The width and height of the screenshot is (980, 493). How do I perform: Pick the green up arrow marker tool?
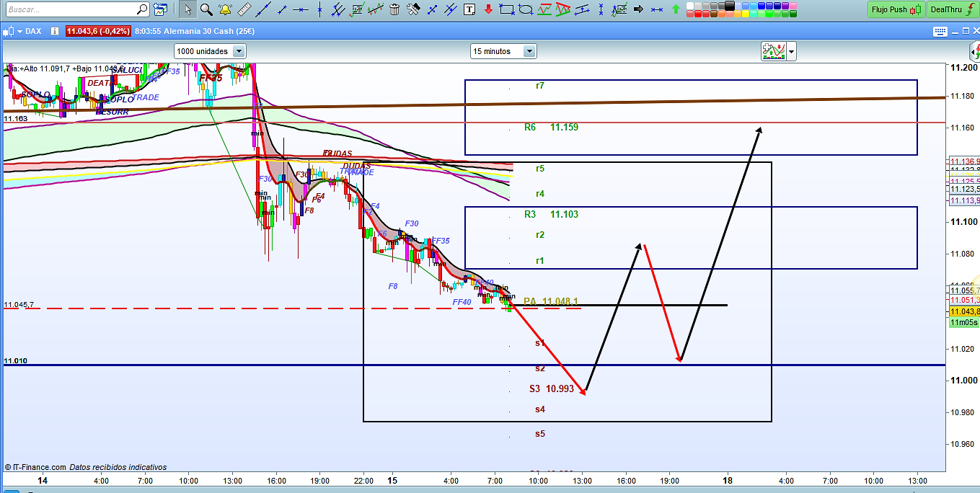[676, 9]
